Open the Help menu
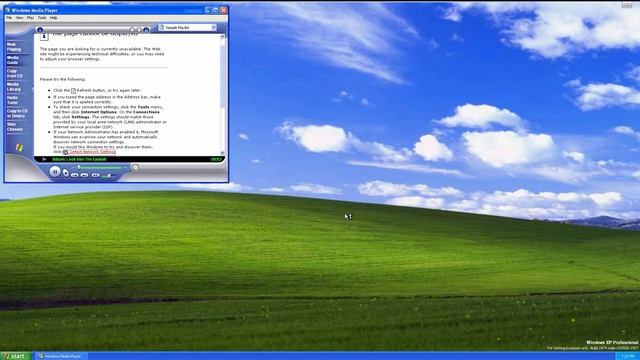Image resolution: width=640 pixels, height=360 pixels. pos(53,18)
